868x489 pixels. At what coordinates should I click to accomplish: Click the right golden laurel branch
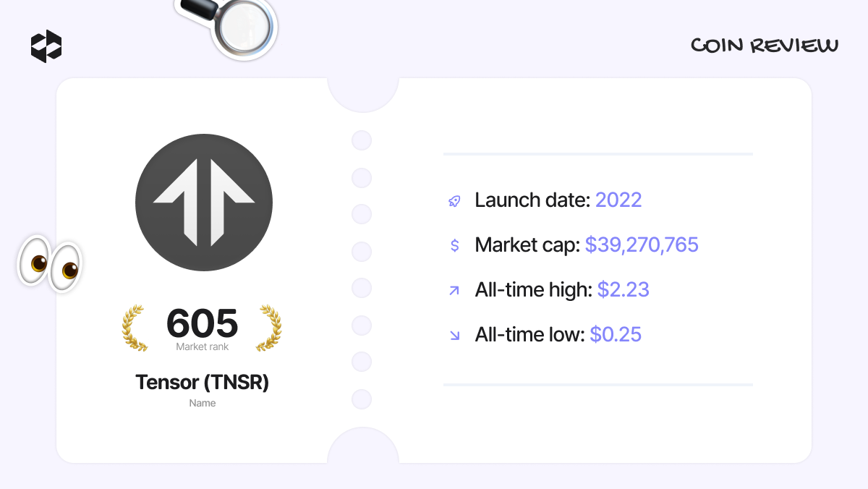pyautogui.click(x=268, y=328)
